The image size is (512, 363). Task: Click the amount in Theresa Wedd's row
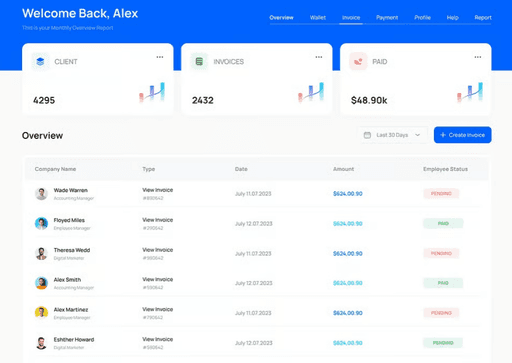click(348, 254)
